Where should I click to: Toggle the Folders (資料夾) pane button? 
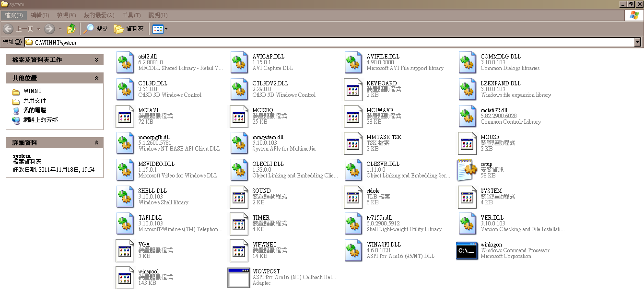(129, 29)
